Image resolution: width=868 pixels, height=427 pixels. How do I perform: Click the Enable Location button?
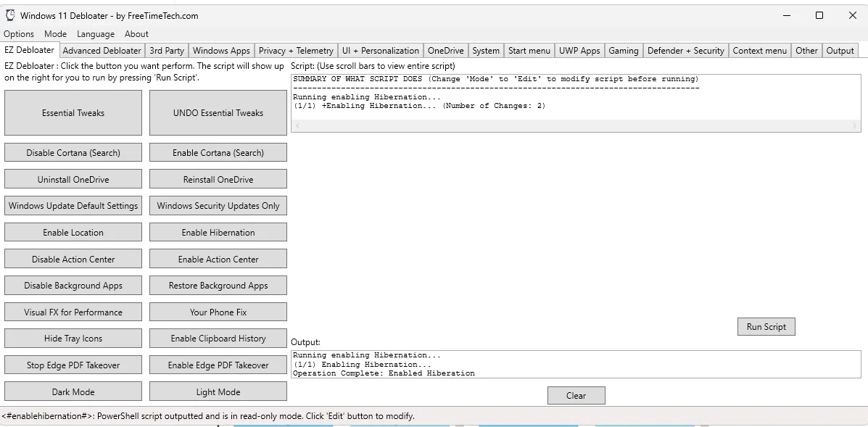(73, 232)
